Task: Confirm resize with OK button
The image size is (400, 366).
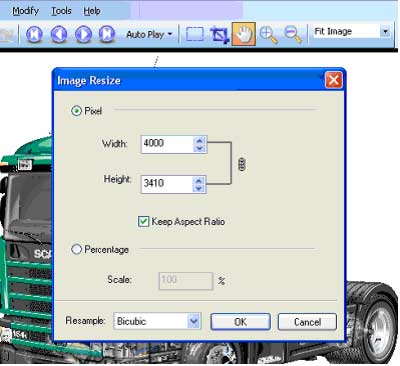Action: (x=240, y=322)
